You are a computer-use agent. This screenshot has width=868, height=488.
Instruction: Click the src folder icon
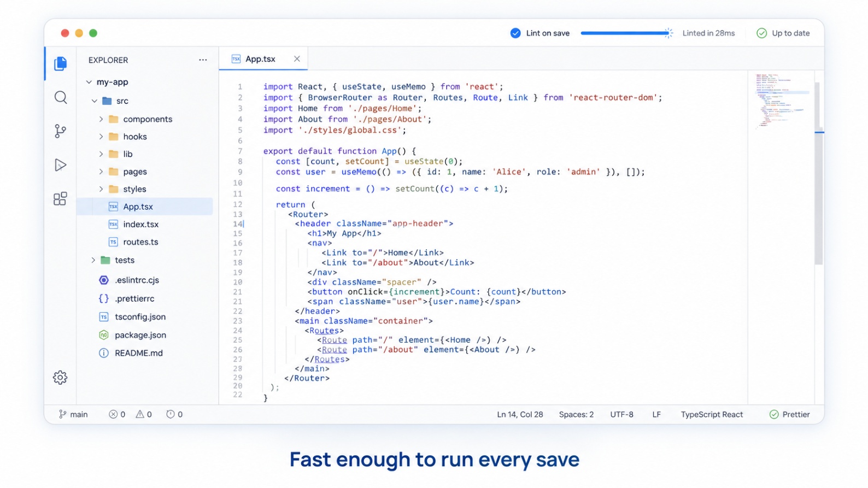click(107, 101)
